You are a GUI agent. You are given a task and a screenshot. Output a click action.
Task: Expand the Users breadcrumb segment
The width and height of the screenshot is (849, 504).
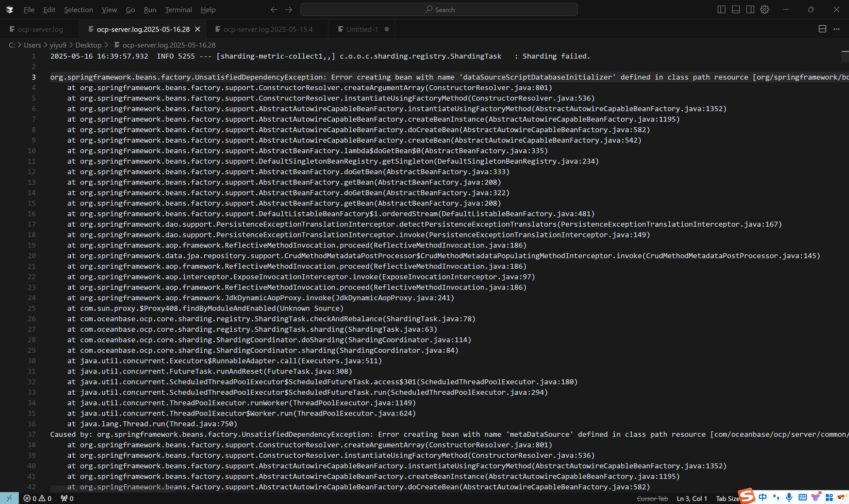tap(32, 45)
